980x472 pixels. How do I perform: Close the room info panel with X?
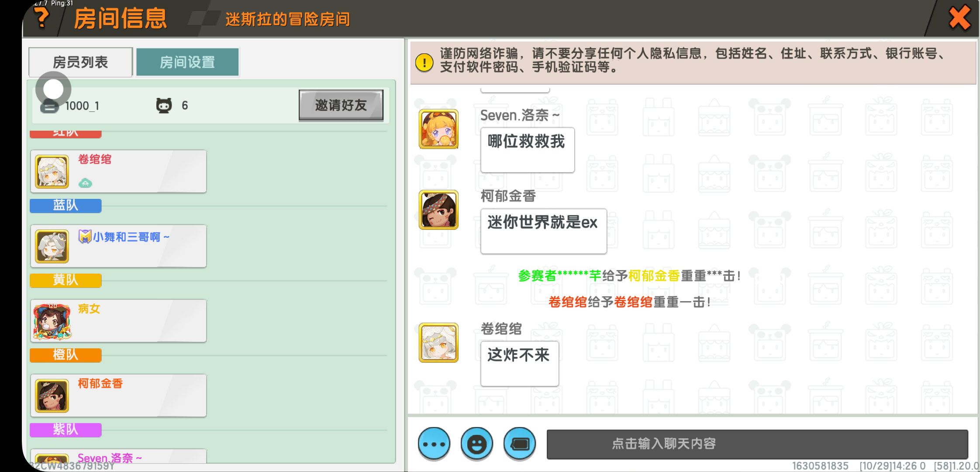pos(959,18)
